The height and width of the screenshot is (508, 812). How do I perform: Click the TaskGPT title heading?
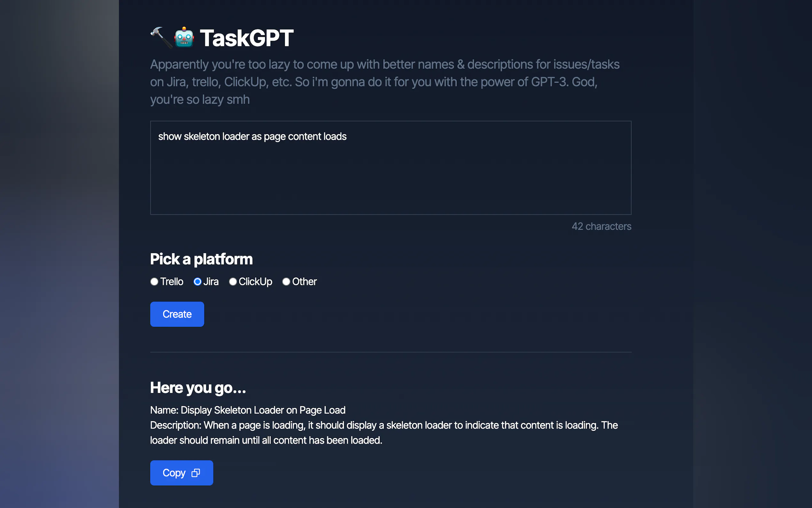pyautogui.click(x=246, y=38)
